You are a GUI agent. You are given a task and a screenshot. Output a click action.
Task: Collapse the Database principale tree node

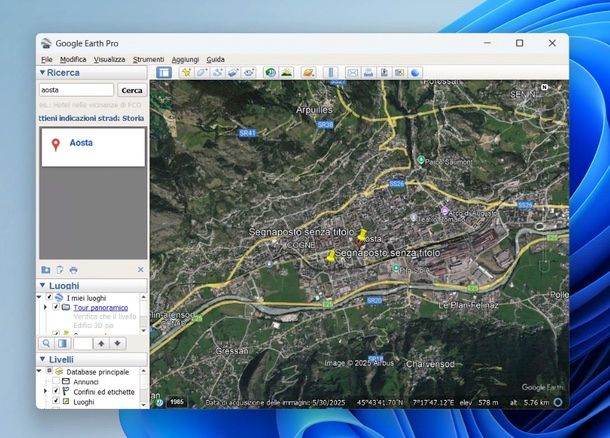(x=39, y=371)
